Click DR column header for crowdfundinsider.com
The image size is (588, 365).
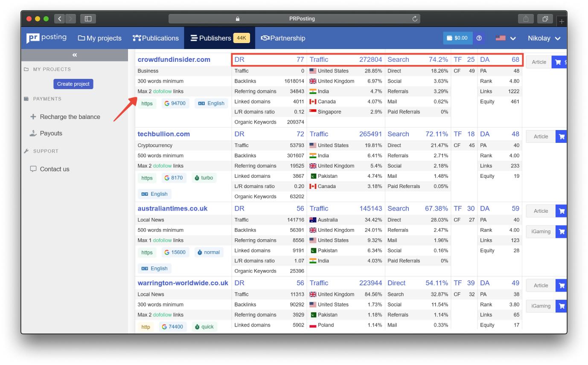pos(239,60)
